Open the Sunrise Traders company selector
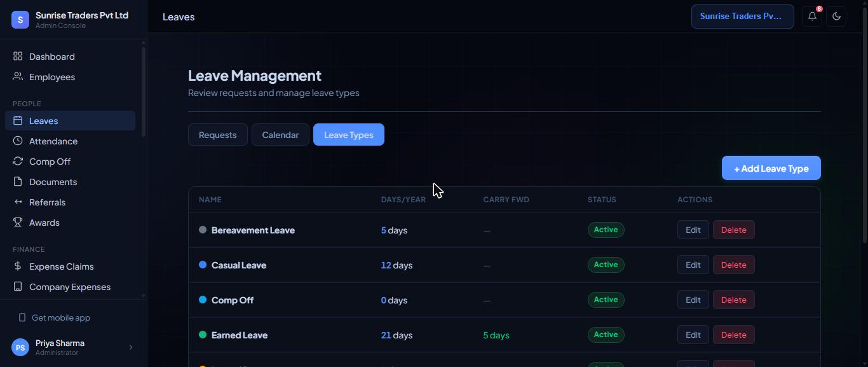This screenshot has width=868, height=367. [742, 17]
